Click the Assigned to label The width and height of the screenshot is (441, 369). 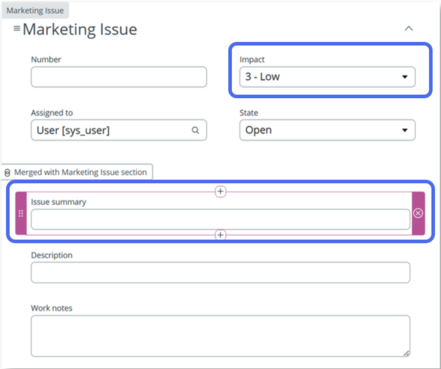(52, 113)
